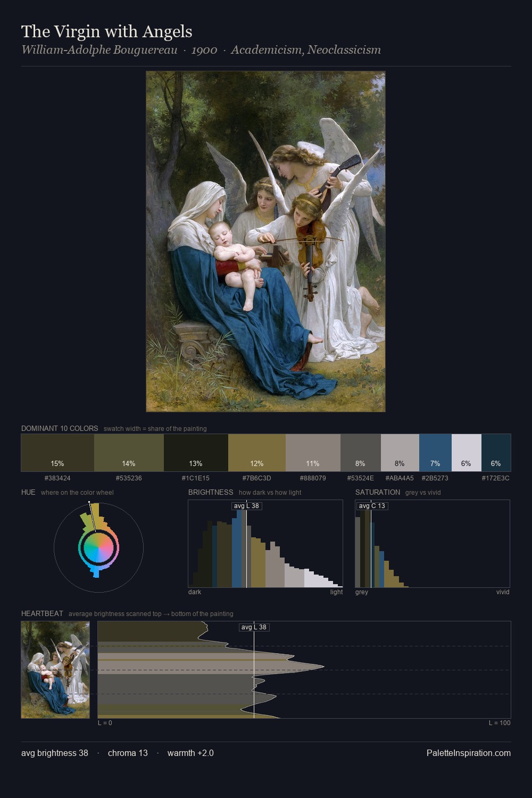Click the style Academicism, Neoclassicism
532x798 pixels.
tap(306, 50)
